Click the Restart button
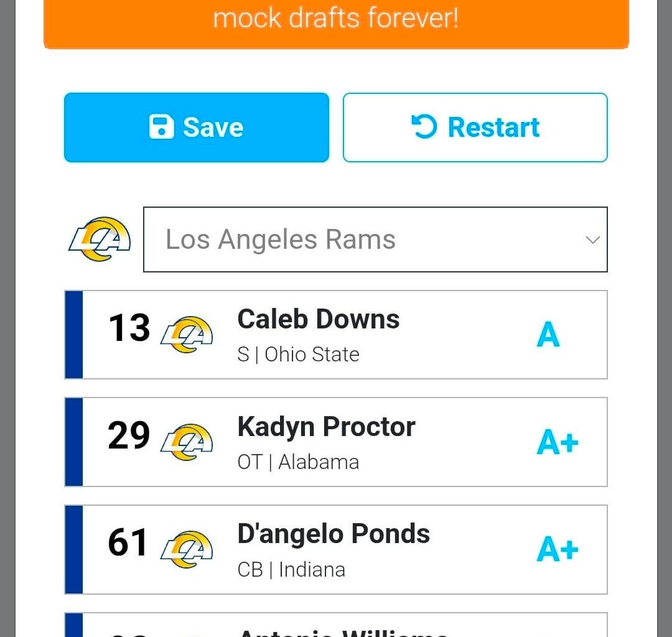The height and width of the screenshot is (637, 672). tap(475, 127)
